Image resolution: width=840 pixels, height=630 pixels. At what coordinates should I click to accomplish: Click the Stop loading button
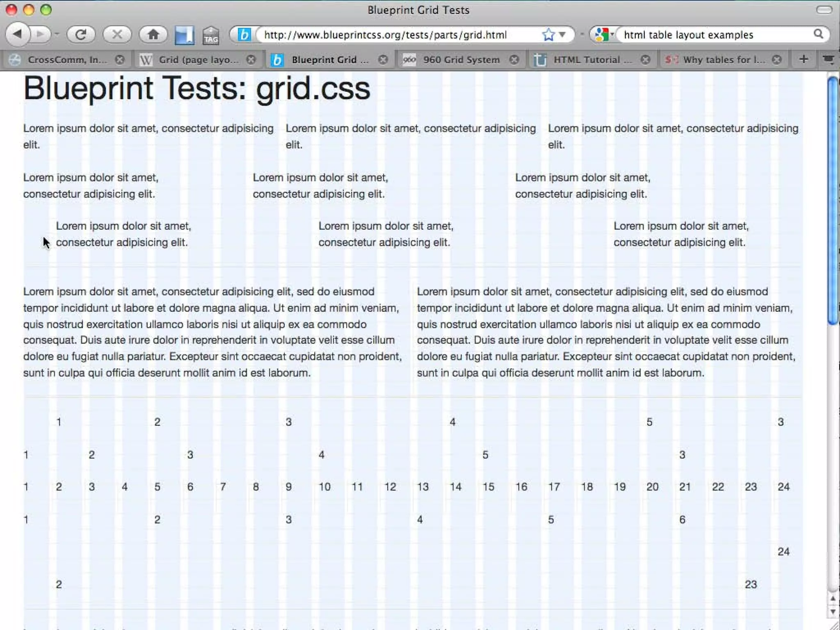(117, 35)
